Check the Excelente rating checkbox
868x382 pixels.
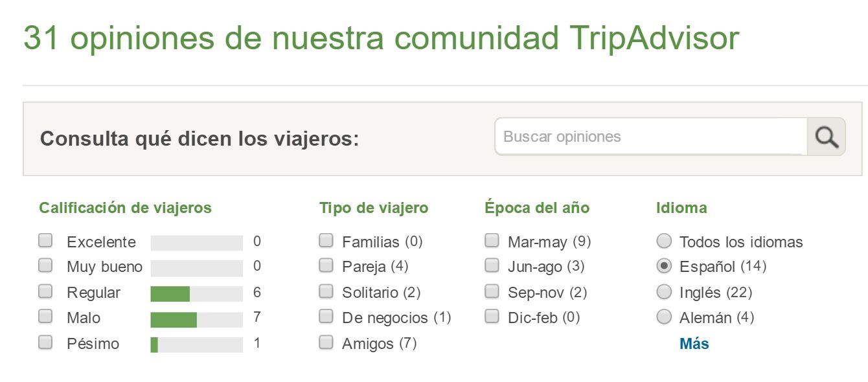click(x=45, y=242)
